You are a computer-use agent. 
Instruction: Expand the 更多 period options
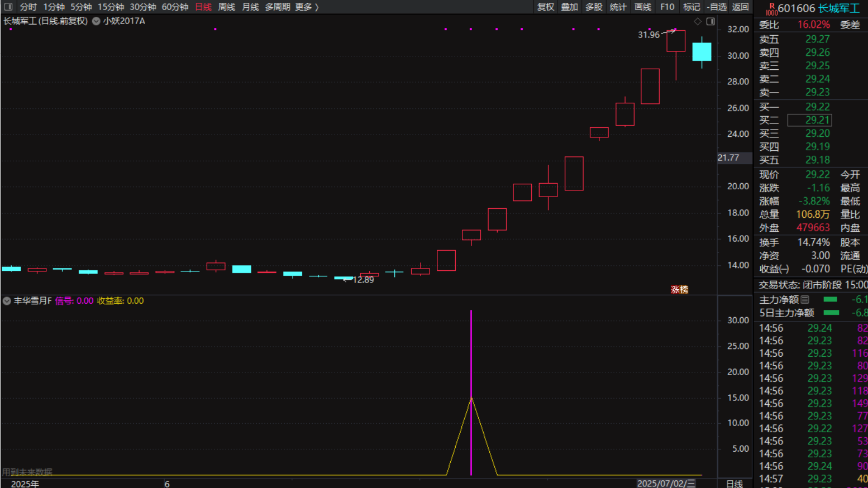[x=307, y=7]
